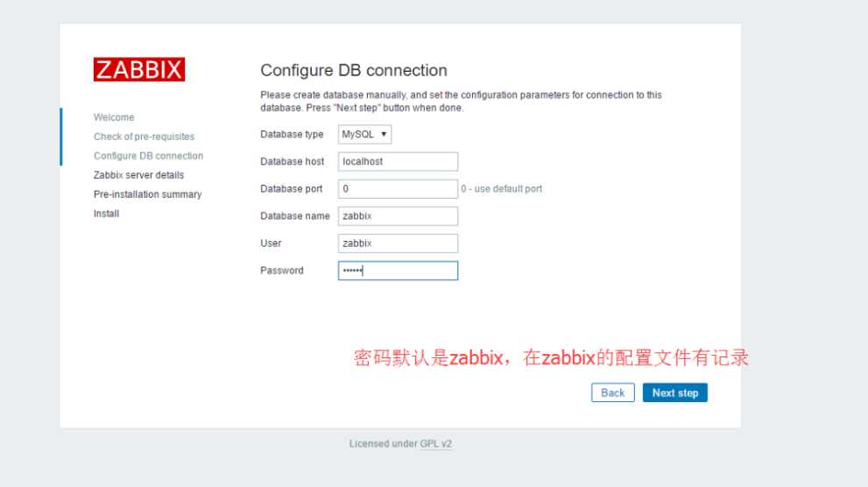Click the Next step button
Viewport: 868px width, 487px height.
674,392
